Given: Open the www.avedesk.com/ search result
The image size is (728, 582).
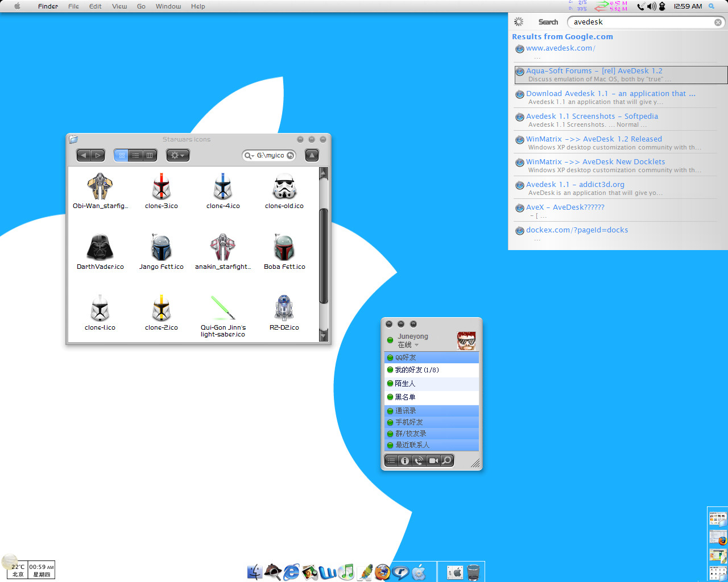Looking at the screenshot, I should click(x=561, y=48).
